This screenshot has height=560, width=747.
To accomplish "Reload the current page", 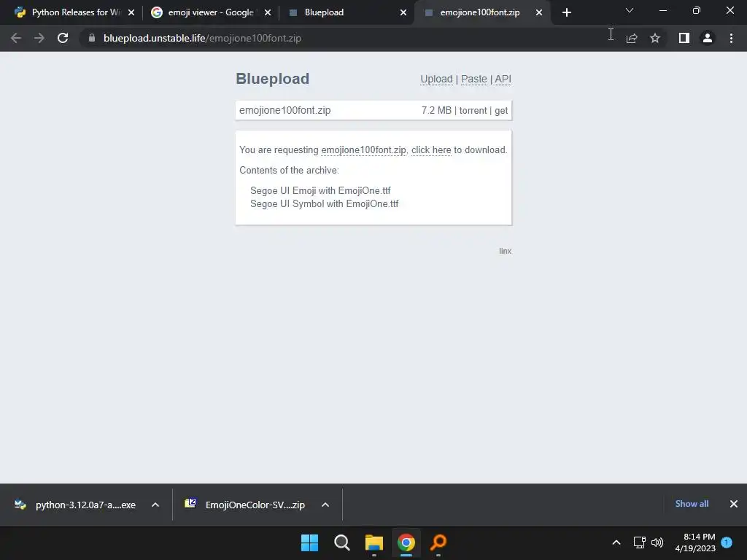I will point(63,38).
